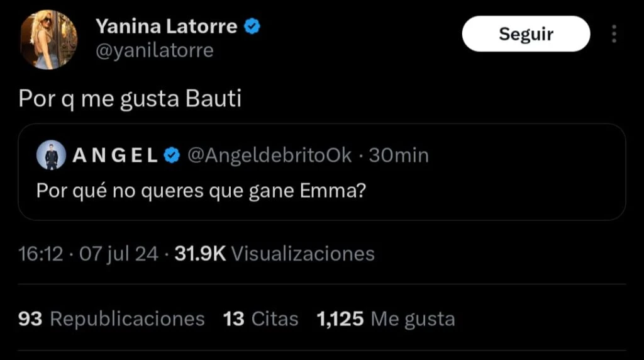Open the Yanina Latorre display name
Viewport: 644px width, 360px height.
(166, 26)
